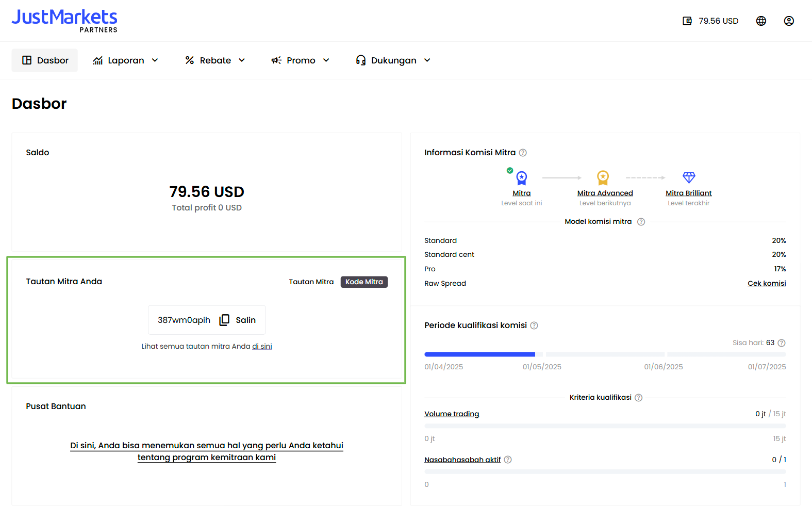This screenshot has height=522, width=812.
Task: Click the Raw Spread row label
Action: pyautogui.click(x=445, y=283)
